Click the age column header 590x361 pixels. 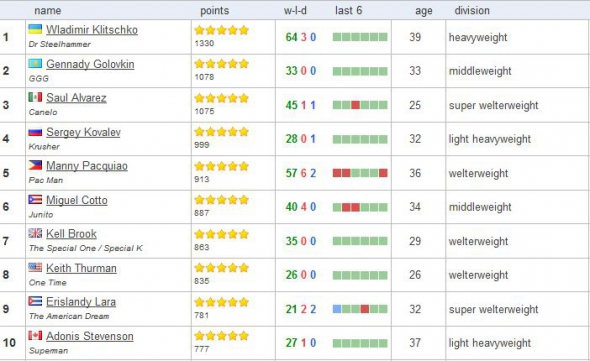pos(424,11)
